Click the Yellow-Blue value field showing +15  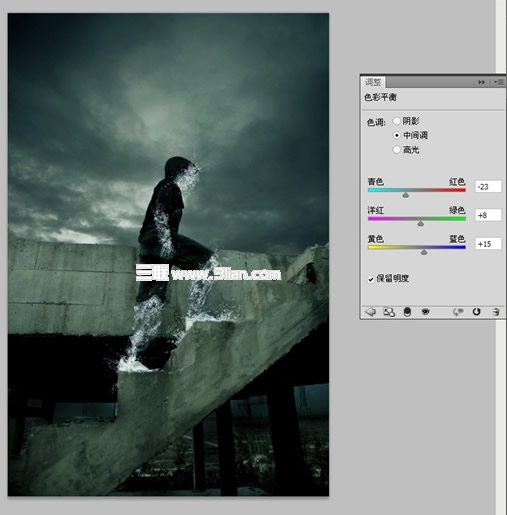[x=488, y=244]
